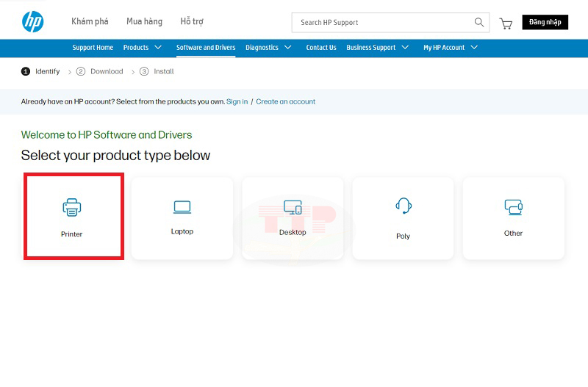Image resolution: width=588 pixels, height=387 pixels.
Task: Click the Laptop label text
Action: pos(182,231)
